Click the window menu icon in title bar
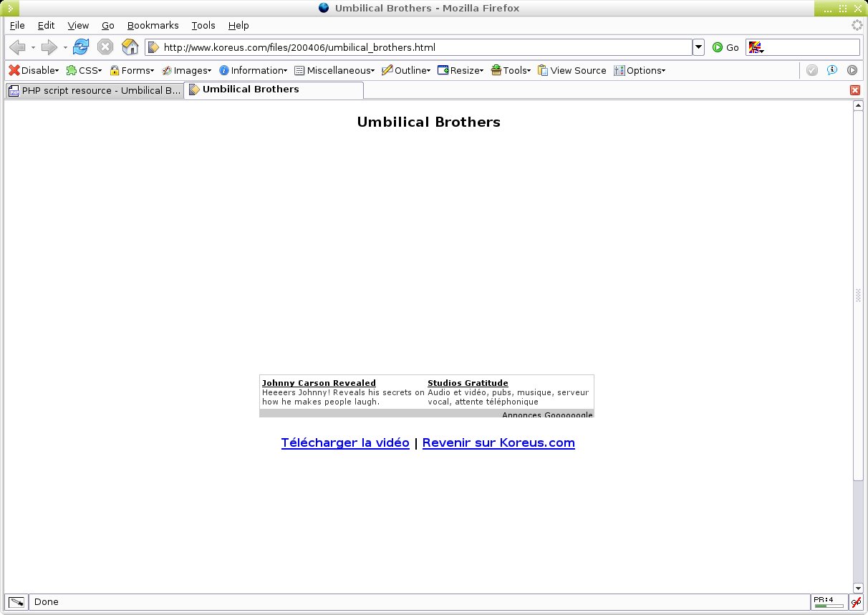This screenshot has width=868, height=615. pyautogui.click(x=9, y=8)
